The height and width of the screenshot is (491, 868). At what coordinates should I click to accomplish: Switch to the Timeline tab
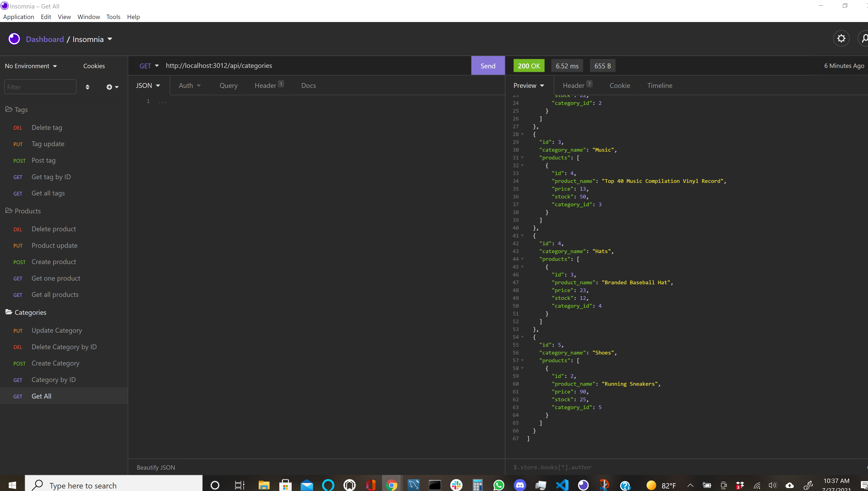click(x=659, y=86)
